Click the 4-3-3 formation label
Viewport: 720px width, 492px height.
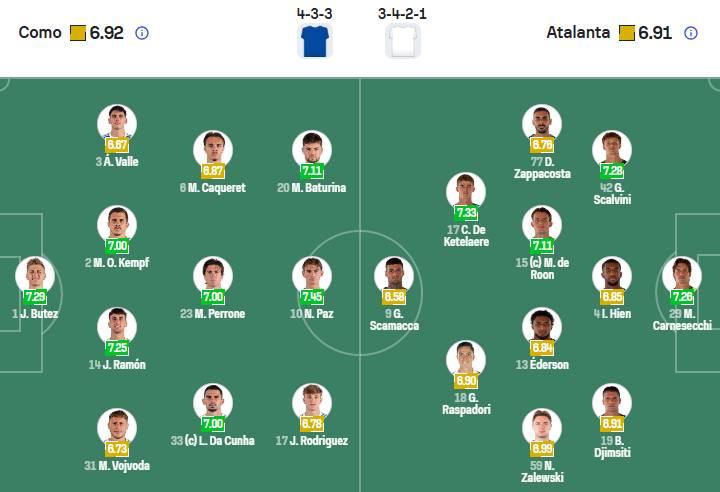click(315, 14)
